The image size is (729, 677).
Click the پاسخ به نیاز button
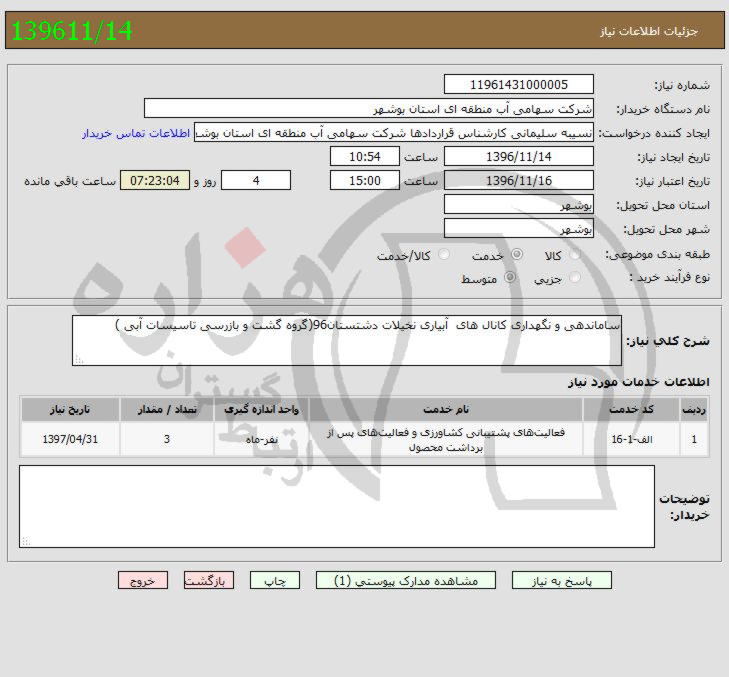[561, 580]
